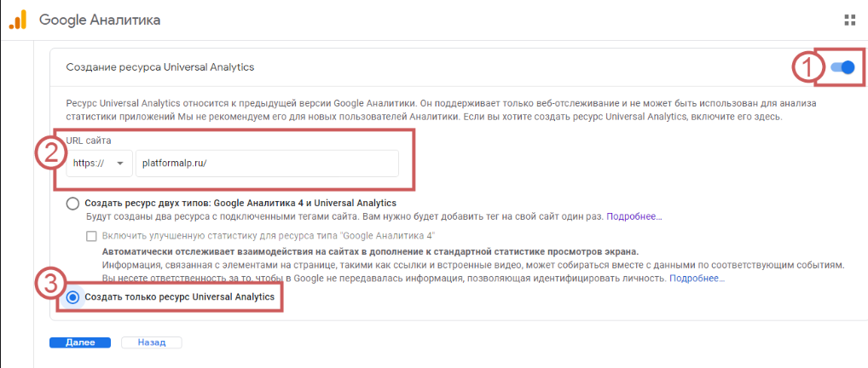Enable the 'Включить улучшенную статистику' checkbox
Image resolution: width=868 pixels, height=368 pixels.
tap(91, 236)
